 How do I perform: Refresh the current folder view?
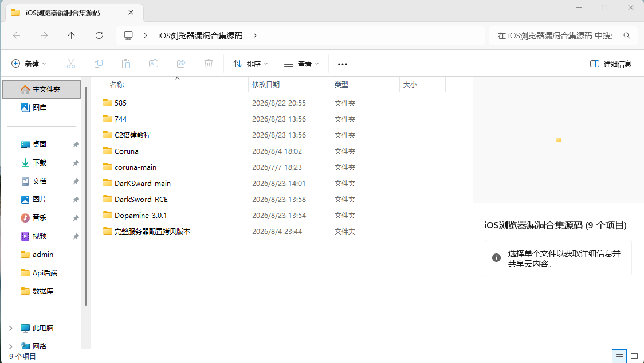[99, 36]
